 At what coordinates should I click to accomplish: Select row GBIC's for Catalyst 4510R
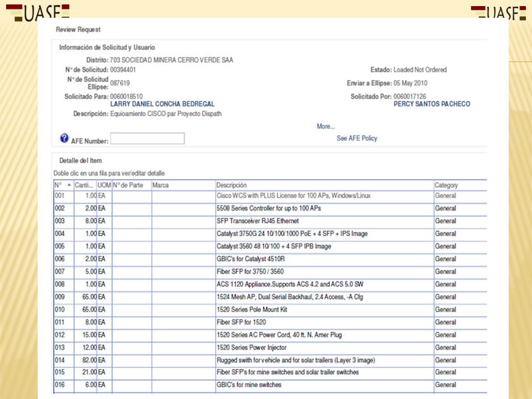coord(270,259)
